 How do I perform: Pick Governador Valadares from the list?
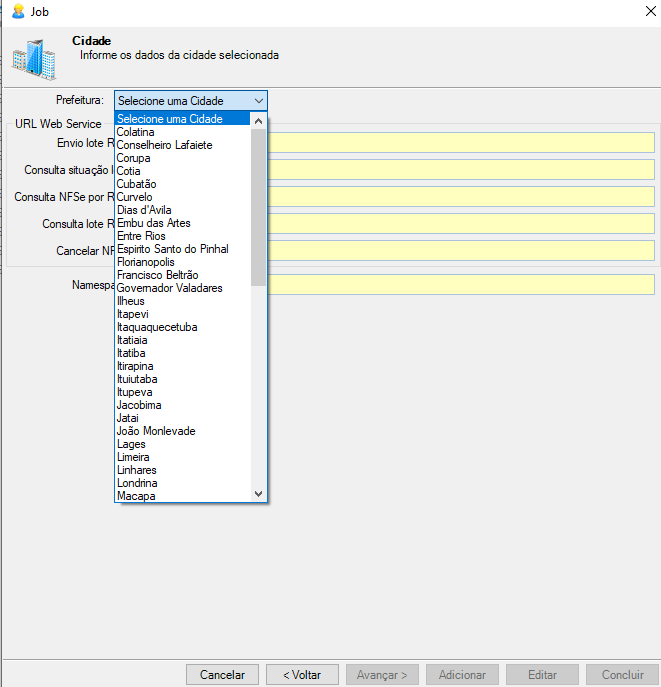(169, 288)
